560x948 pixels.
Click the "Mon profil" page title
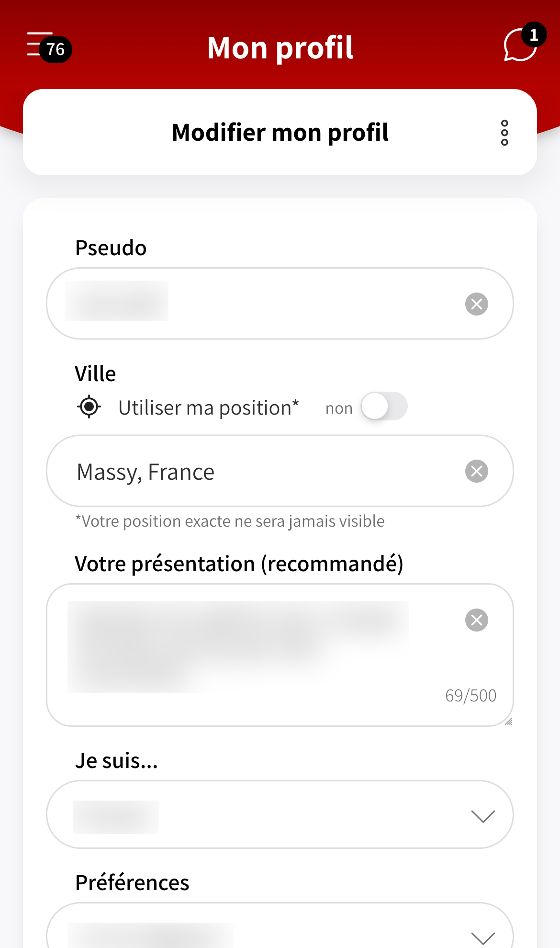pyautogui.click(x=280, y=48)
